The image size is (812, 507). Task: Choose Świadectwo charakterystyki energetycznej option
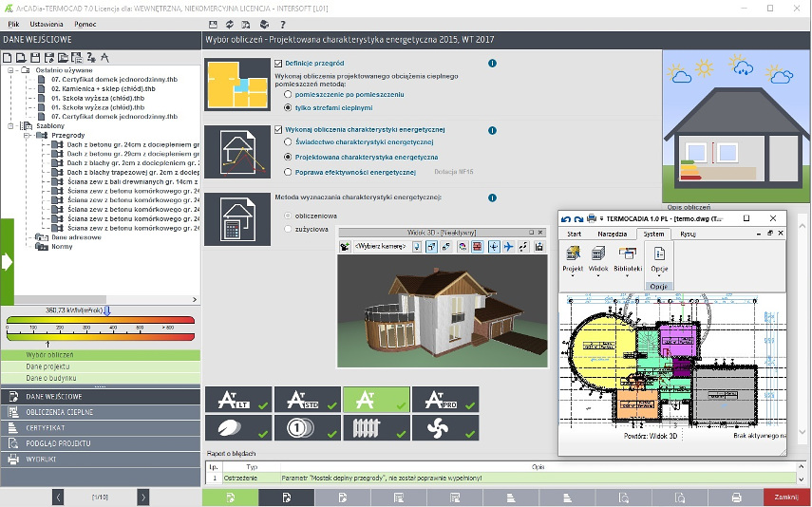(288, 141)
